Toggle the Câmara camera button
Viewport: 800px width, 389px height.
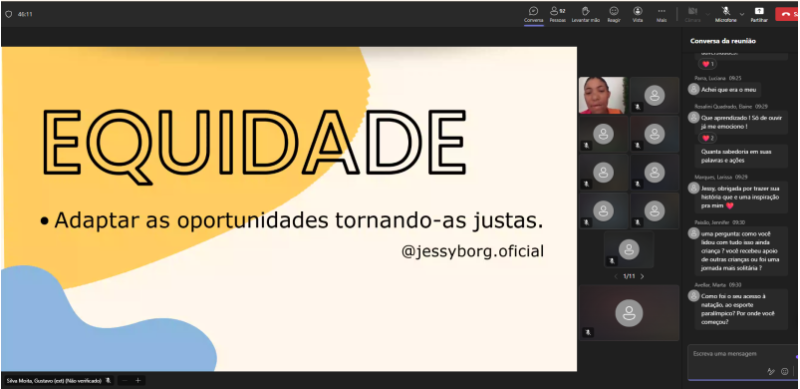[692, 14]
